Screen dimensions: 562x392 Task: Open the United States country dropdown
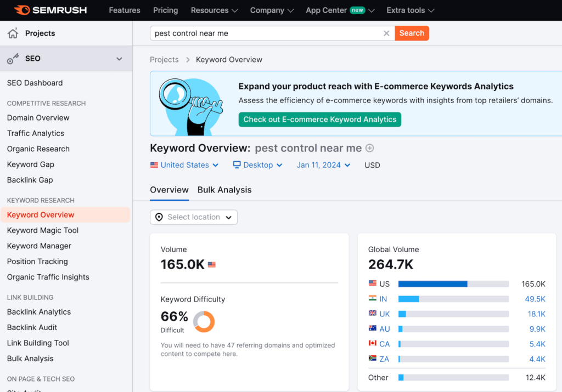click(x=184, y=165)
